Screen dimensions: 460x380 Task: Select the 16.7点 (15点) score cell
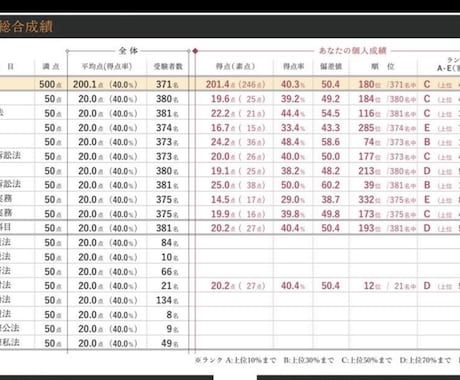click(238, 128)
